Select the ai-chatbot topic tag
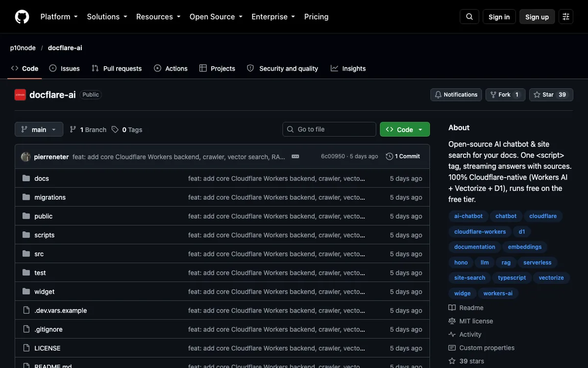The width and height of the screenshot is (588, 368). click(x=468, y=216)
